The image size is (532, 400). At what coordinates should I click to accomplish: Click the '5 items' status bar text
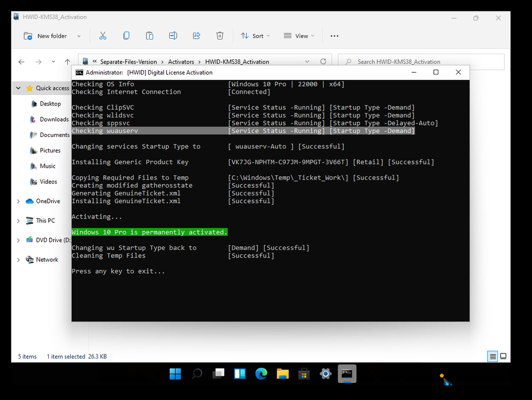[x=27, y=356]
